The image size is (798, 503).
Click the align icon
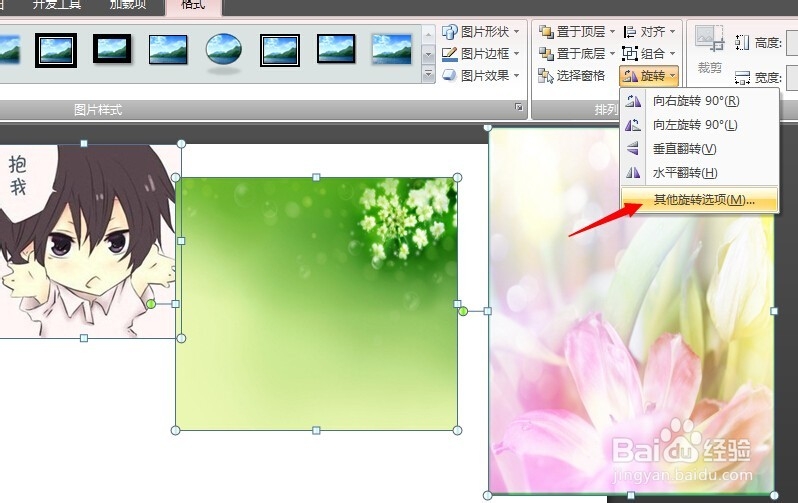coord(630,32)
